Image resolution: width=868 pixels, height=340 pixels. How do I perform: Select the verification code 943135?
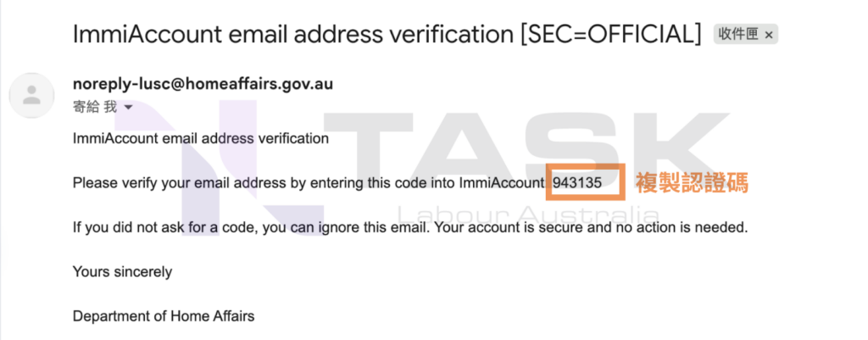pos(577,183)
